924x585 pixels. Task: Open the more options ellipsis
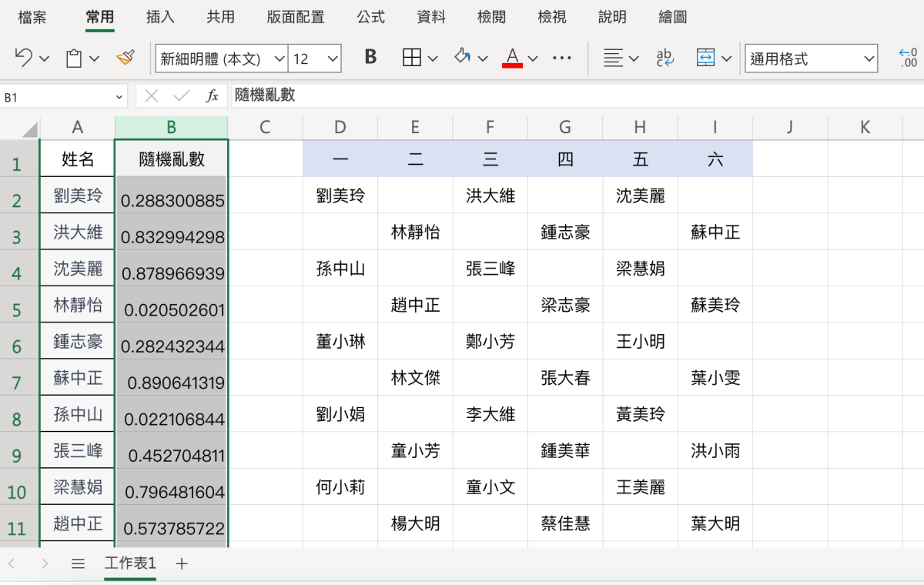click(x=562, y=58)
